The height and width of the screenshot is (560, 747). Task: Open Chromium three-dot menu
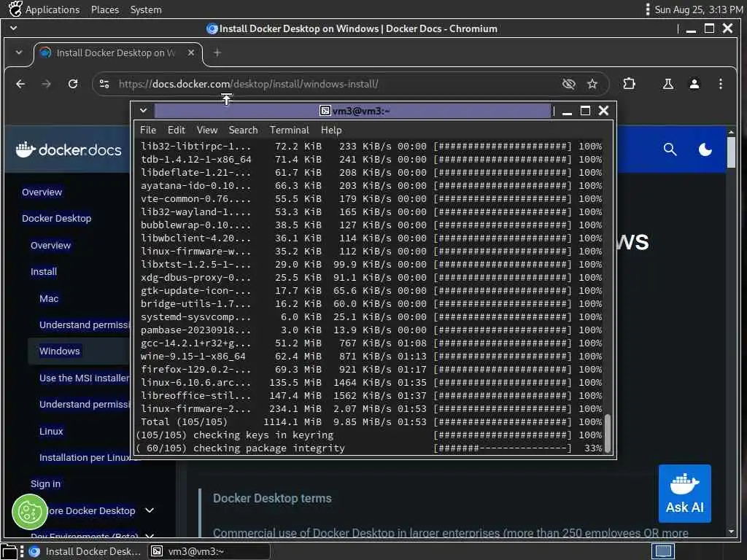click(x=720, y=85)
